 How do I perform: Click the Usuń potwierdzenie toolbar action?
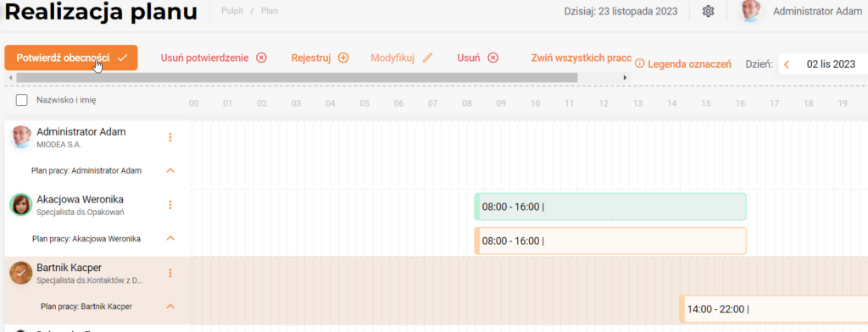(214, 58)
